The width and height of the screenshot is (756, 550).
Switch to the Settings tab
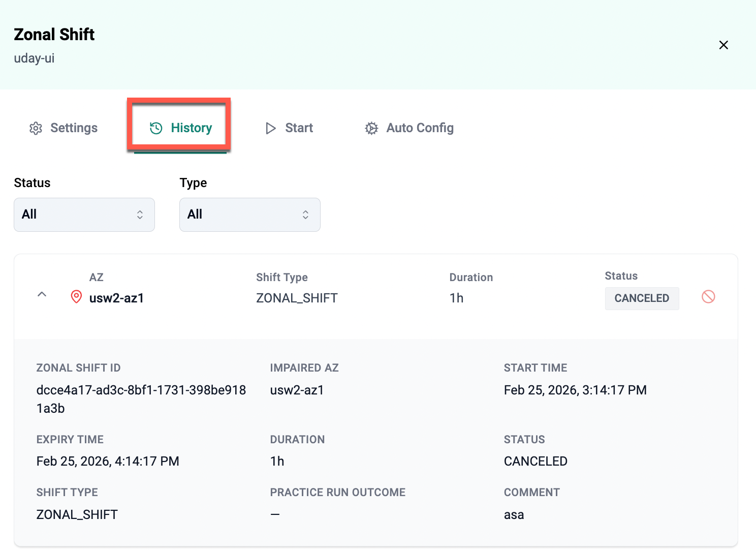pyautogui.click(x=74, y=128)
